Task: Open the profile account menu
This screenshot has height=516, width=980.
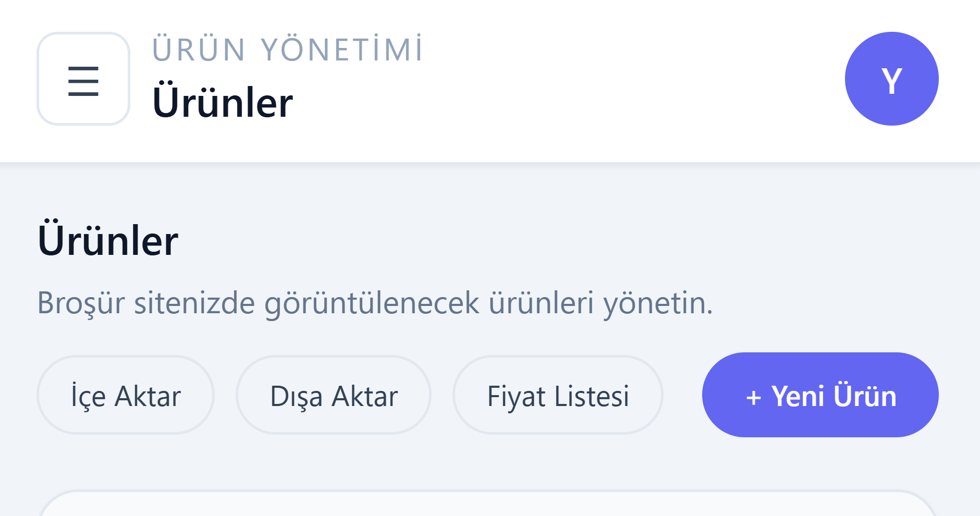Action: tap(891, 79)
